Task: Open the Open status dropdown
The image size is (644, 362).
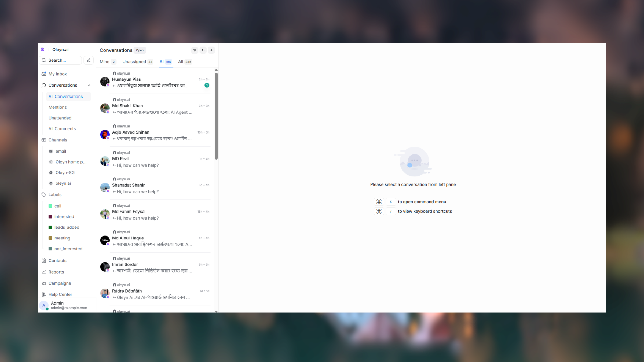Action: tap(140, 50)
